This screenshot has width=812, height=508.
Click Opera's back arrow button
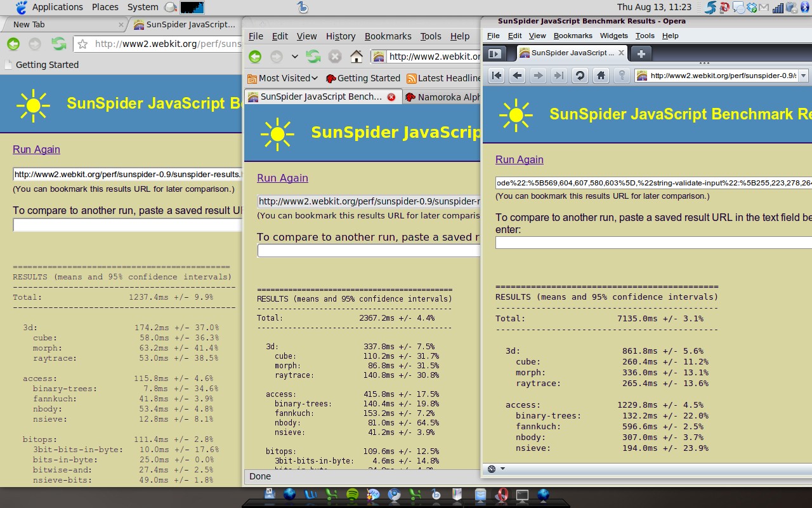point(518,76)
